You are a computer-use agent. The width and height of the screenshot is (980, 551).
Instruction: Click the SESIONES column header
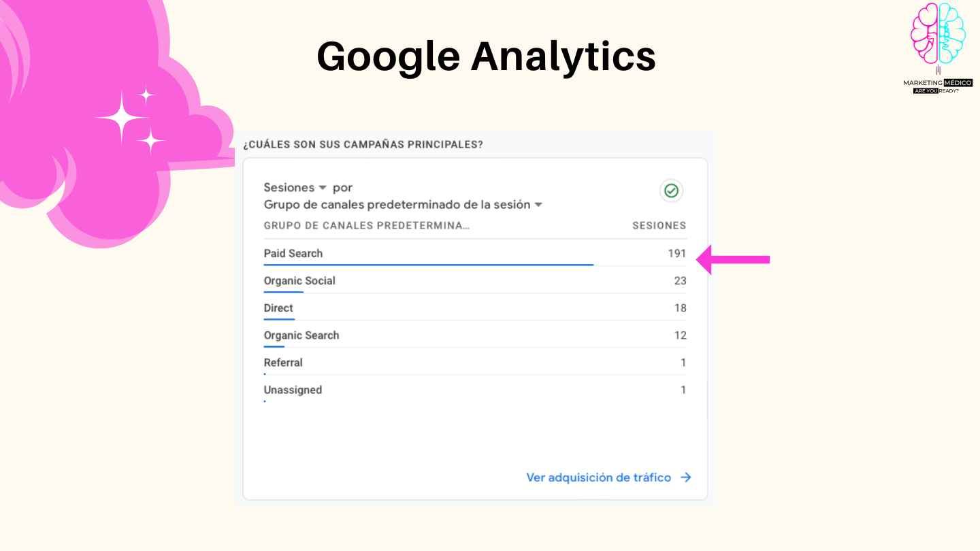click(x=659, y=226)
